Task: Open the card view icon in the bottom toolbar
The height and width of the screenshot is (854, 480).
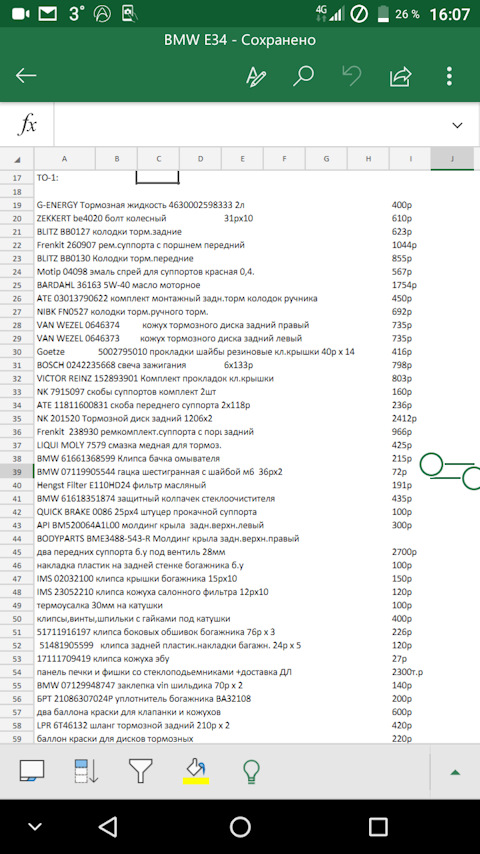Action: tap(32, 771)
